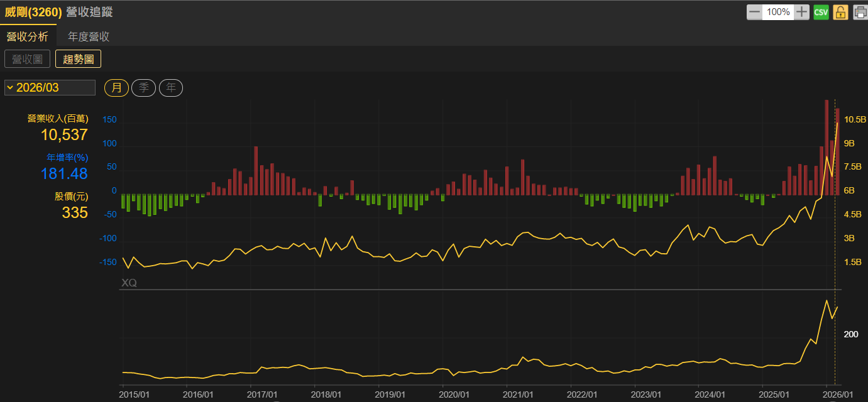
Task: Click the zoom in plus button
Action: pos(801,12)
